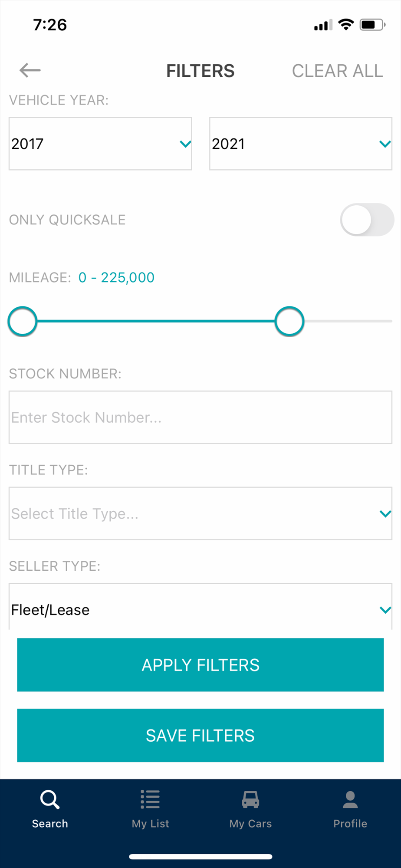This screenshot has width=401, height=868.
Task: Tap Clear All to reset filters
Action: click(x=337, y=71)
